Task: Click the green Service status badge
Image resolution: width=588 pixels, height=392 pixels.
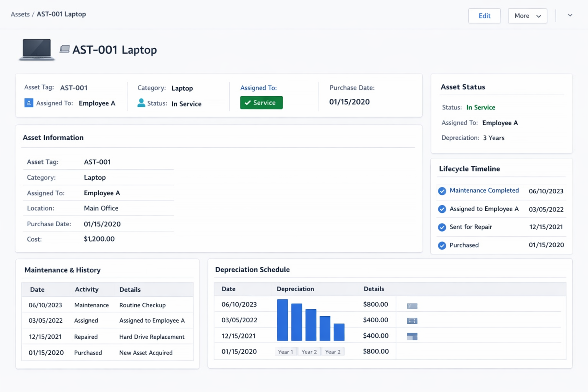Action: click(x=261, y=103)
